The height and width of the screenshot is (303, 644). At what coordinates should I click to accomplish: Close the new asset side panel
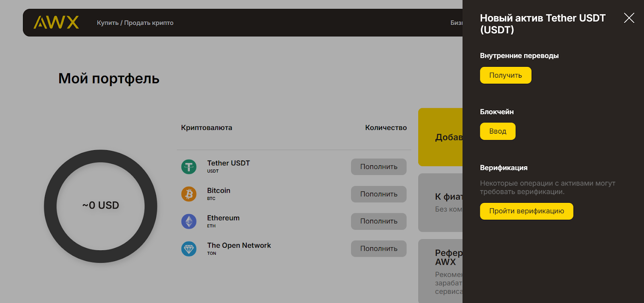point(629,18)
